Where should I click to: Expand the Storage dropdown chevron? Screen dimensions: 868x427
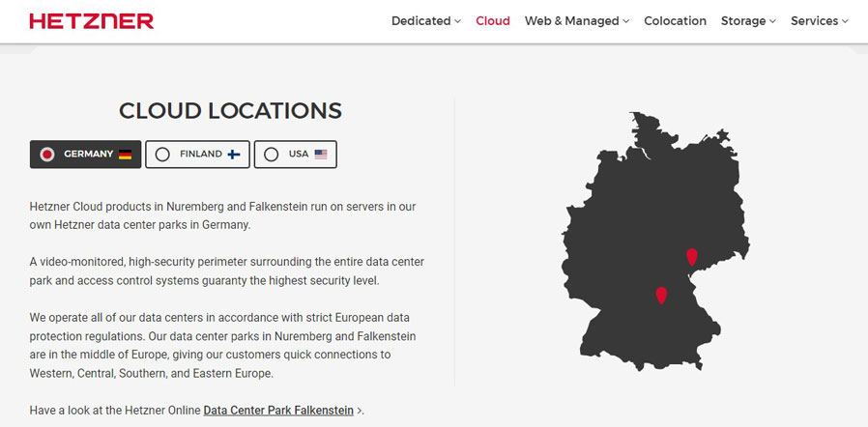tap(772, 21)
